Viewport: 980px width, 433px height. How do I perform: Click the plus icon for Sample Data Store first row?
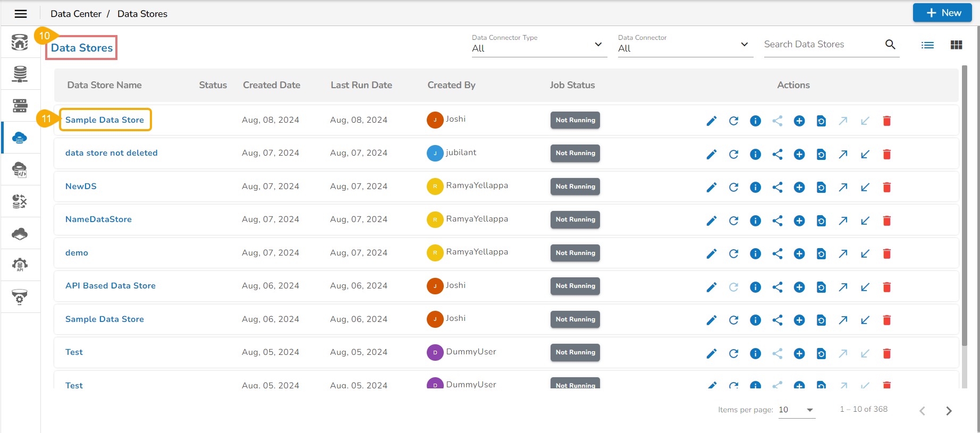pyautogui.click(x=799, y=121)
